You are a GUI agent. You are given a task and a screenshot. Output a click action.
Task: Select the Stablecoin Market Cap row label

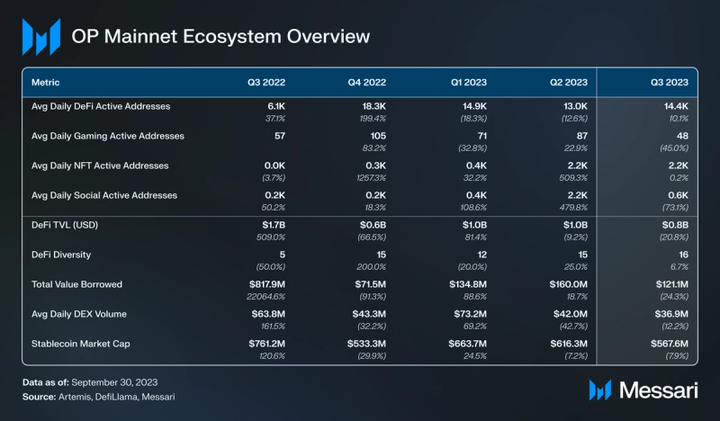tap(83, 344)
